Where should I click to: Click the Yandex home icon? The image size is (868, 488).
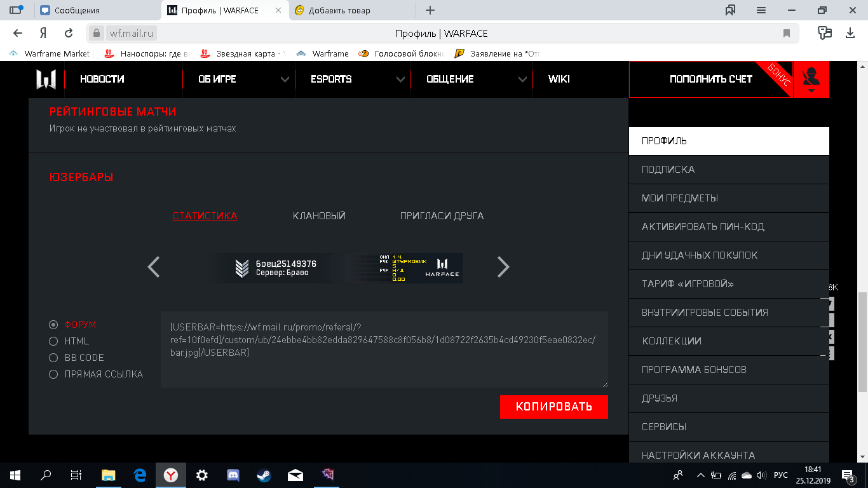(43, 33)
